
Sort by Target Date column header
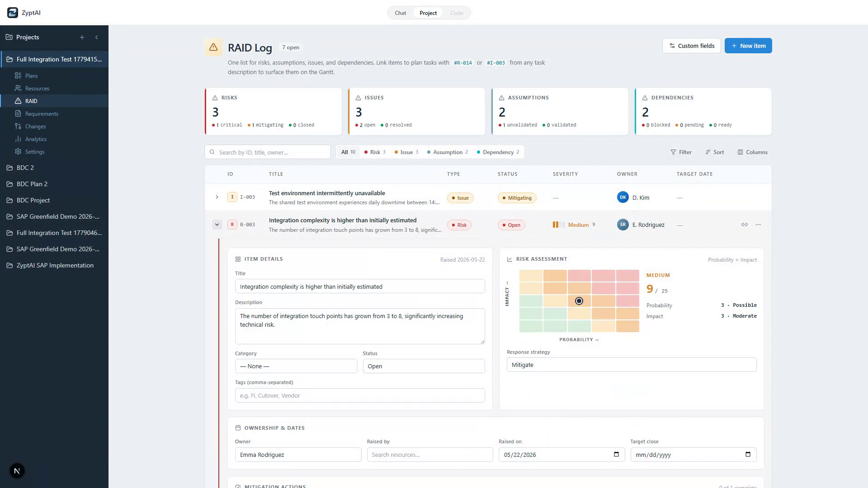694,174
